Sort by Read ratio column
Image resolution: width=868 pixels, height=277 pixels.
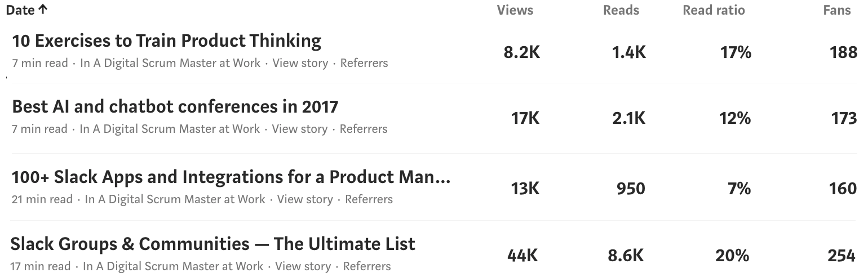714,10
